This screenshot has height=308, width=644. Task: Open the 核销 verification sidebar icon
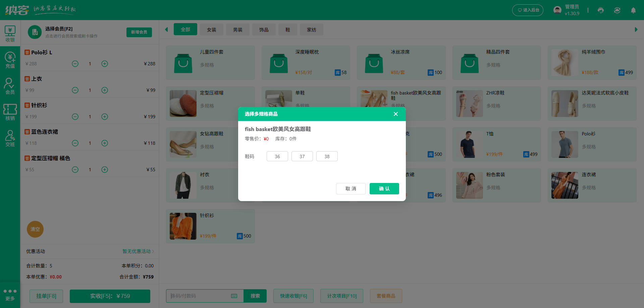tap(10, 112)
